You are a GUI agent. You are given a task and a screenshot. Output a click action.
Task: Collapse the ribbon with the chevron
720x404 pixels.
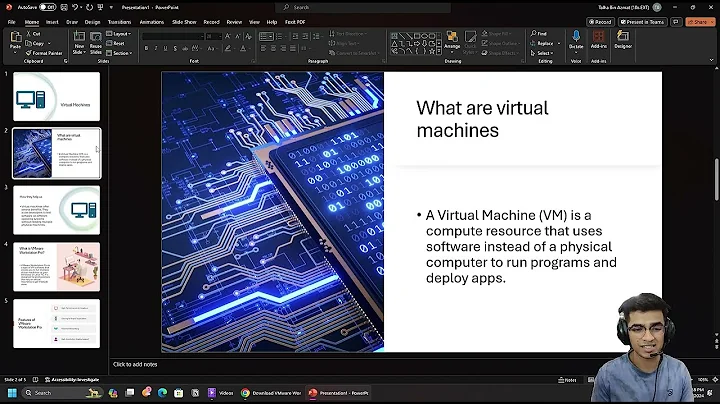click(x=712, y=60)
